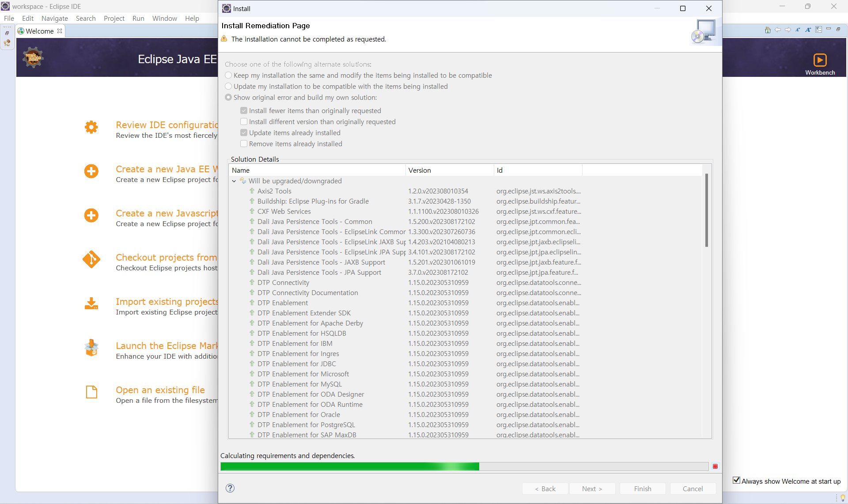Sort by the Name column header

317,170
